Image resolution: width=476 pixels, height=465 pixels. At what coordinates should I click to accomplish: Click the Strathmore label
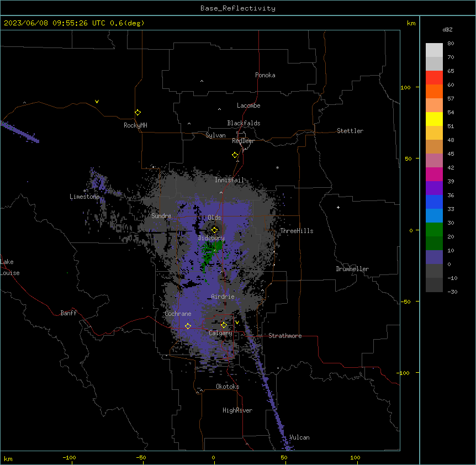pyautogui.click(x=285, y=336)
